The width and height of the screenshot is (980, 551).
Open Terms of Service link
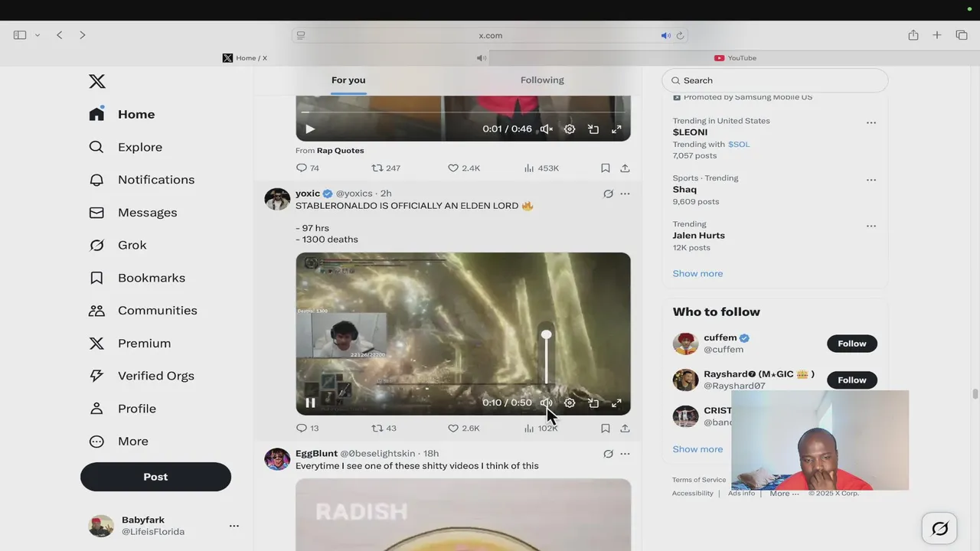(x=699, y=480)
